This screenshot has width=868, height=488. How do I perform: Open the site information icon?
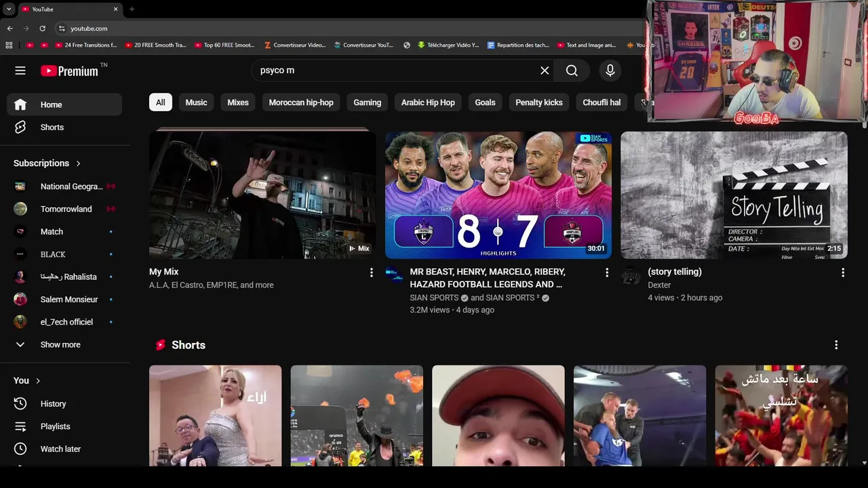click(62, 28)
